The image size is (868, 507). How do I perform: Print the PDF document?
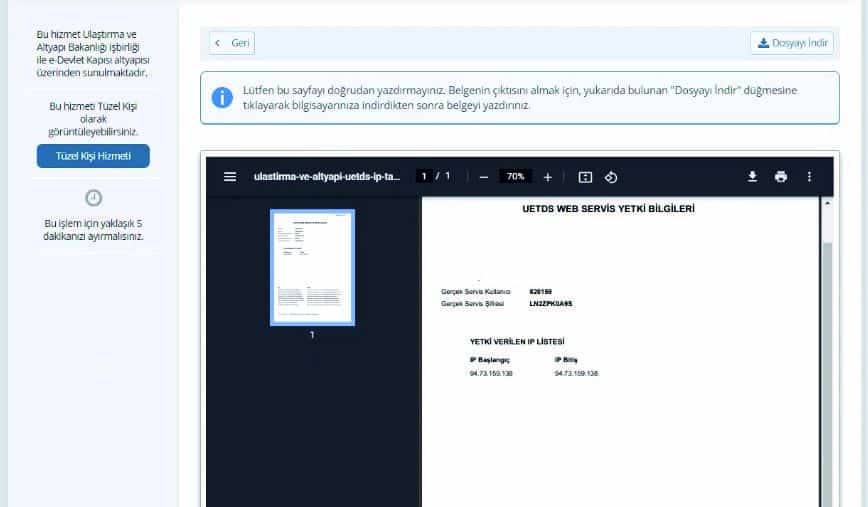pos(781,177)
